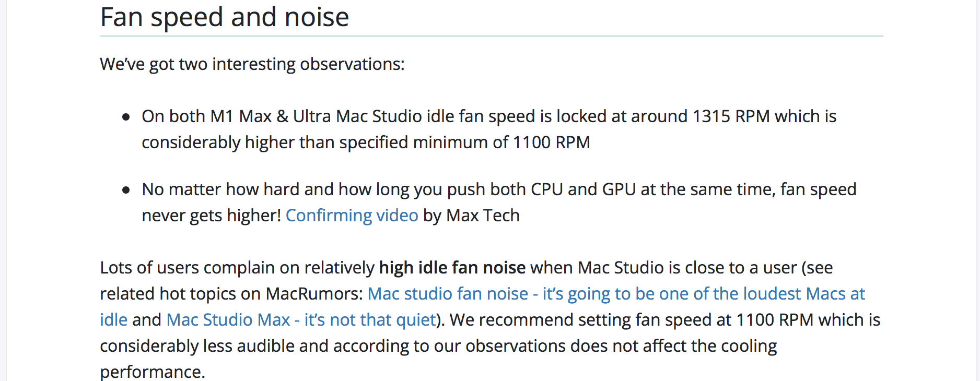
Task: Click the final word "performance."
Action: pos(153,372)
